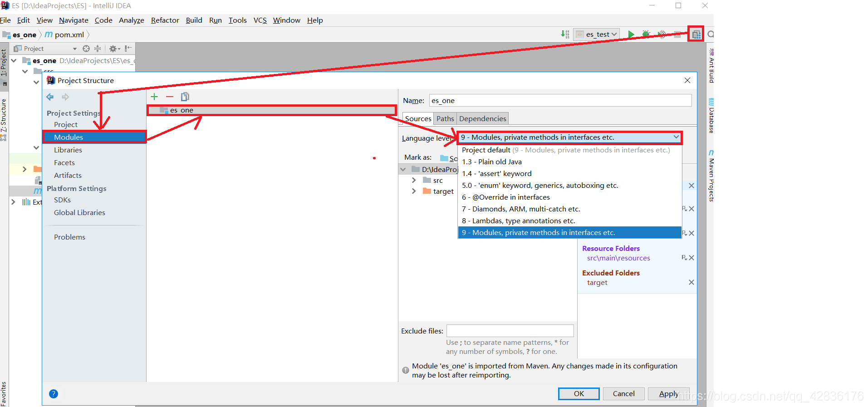Open the Maven Projects side tool window
This screenshot has height=407, width=868.
(x=711, y=176)
